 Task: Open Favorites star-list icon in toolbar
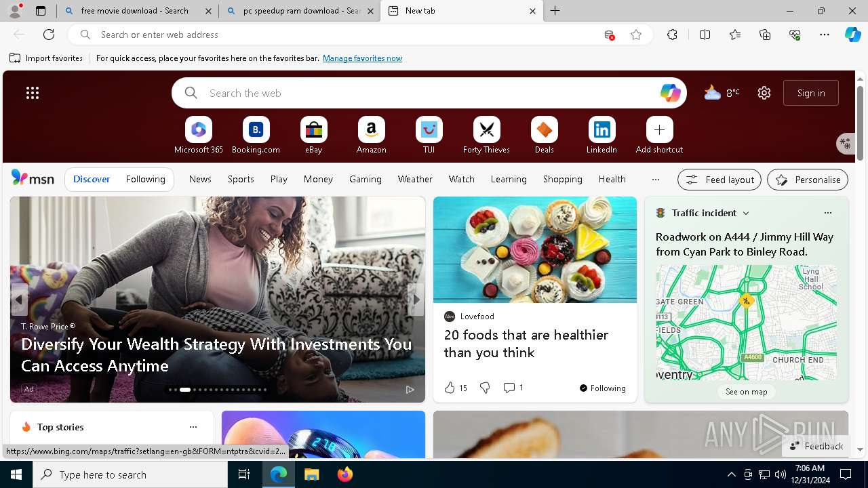[x=735, y=35]
